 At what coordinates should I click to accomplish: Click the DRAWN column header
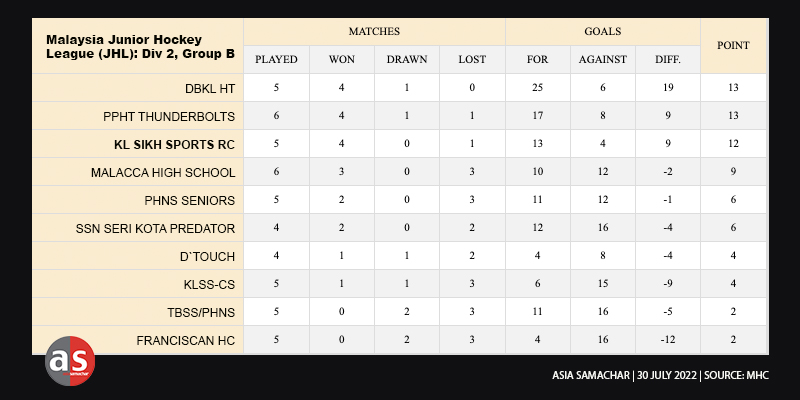pyautogui.click(x=407, y=59)
